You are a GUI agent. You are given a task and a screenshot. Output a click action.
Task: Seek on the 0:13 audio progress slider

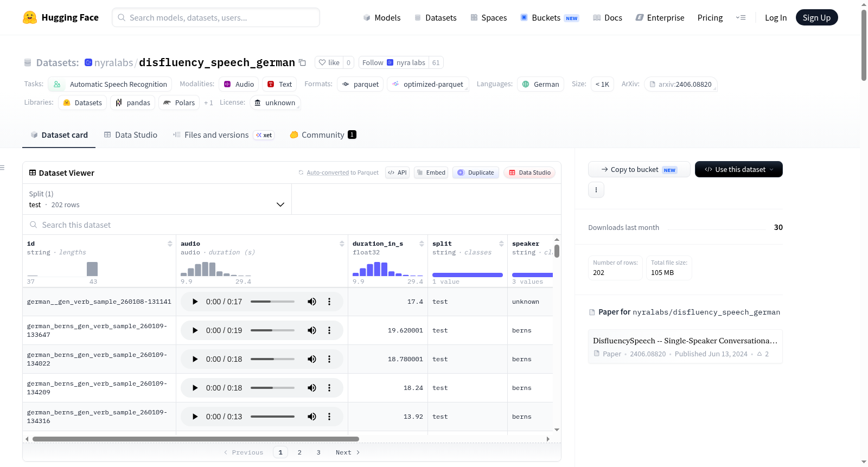pyautogui.click(x=272, y=417)
